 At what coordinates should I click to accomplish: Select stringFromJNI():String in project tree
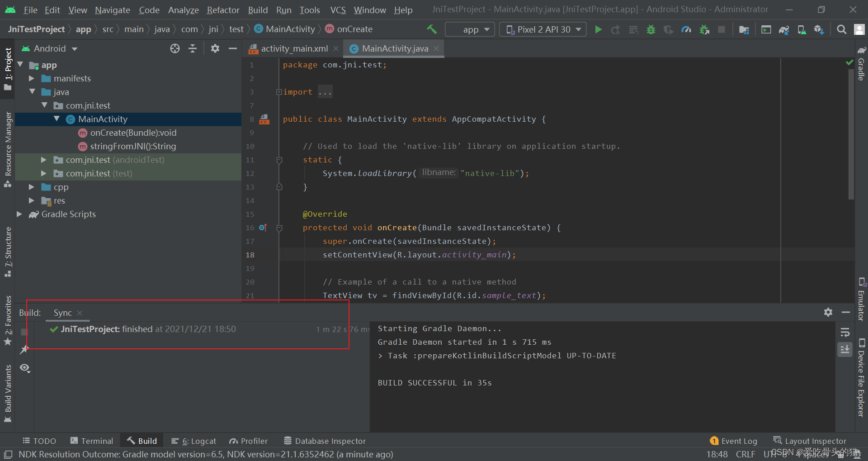click(133, 146)
